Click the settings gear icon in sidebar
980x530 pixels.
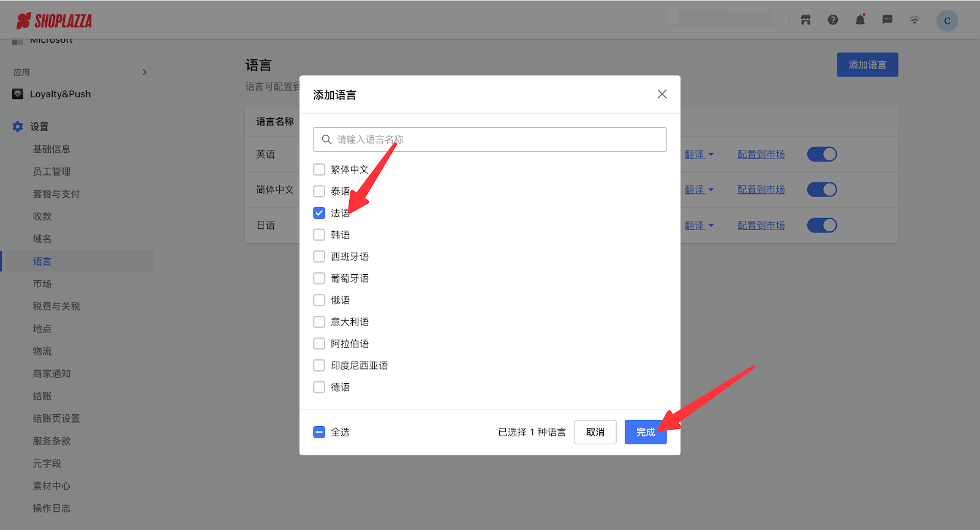coord(18,127)
